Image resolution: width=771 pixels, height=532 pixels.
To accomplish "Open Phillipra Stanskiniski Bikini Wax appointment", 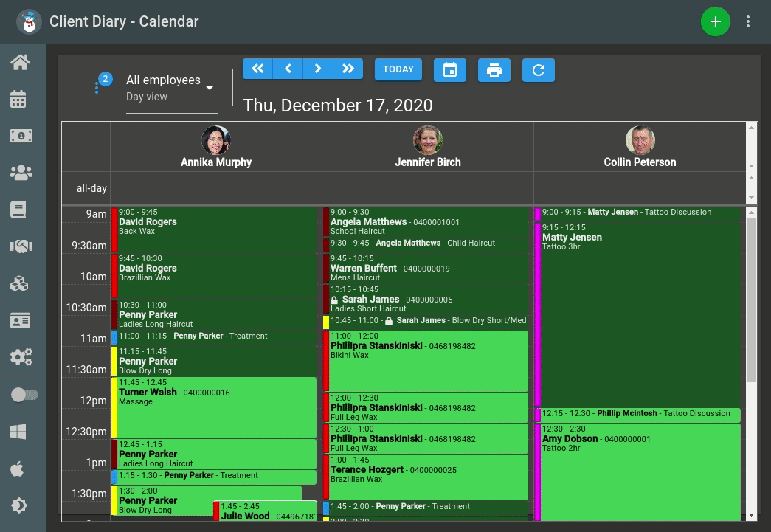I will [x=425, y=361].
